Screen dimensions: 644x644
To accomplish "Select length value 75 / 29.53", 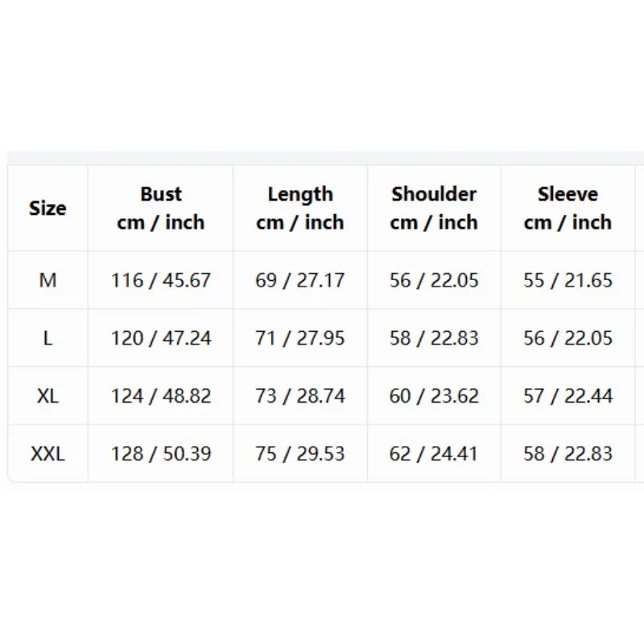I will 299,454.
